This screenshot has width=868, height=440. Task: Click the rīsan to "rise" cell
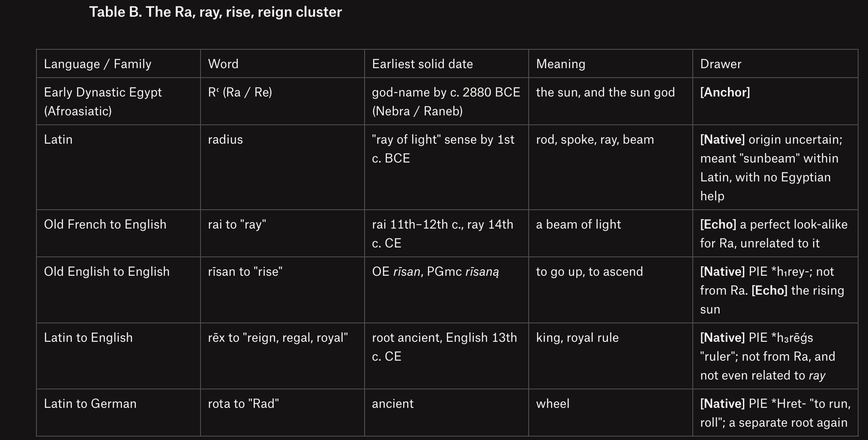(x=283, y=290)
